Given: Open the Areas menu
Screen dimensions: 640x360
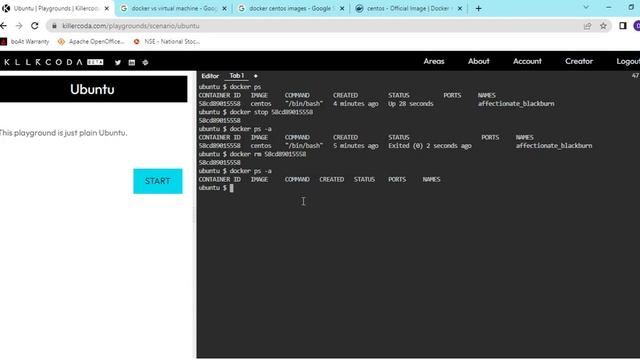Looking at the screenshot, I should pyautogui.click(x=433, y=61).
